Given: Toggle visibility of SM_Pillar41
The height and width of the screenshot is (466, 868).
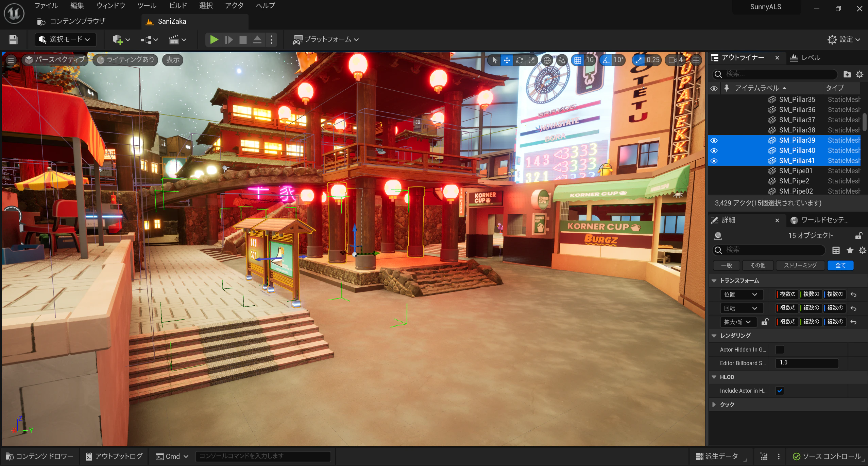Looking at the screenshot, I should tap(714, 161).
